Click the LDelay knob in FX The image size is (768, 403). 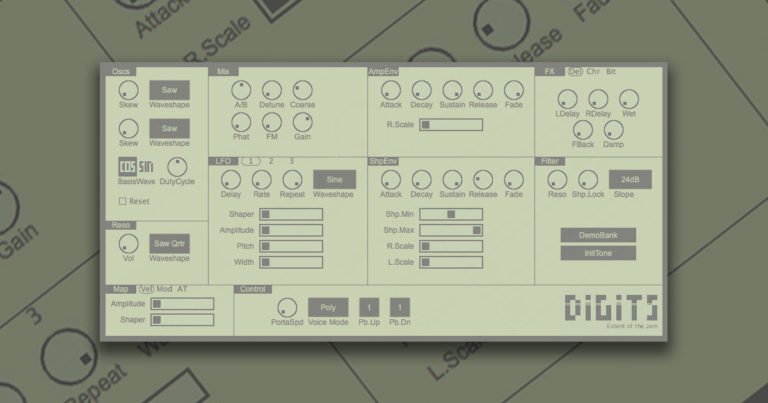click(567, 99)
